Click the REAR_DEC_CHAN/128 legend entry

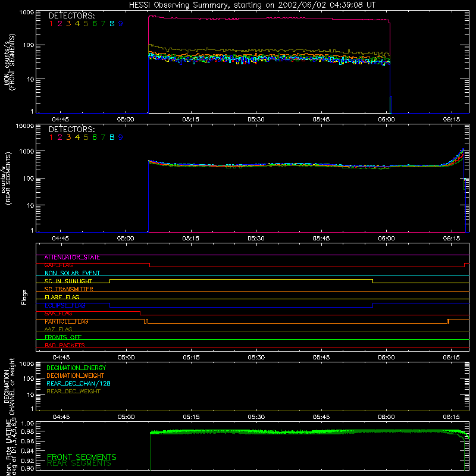tap(79, 384)
